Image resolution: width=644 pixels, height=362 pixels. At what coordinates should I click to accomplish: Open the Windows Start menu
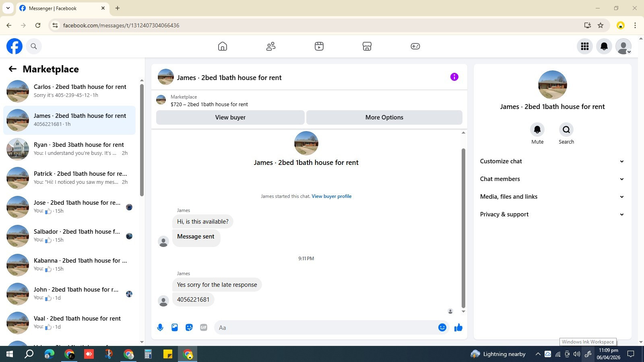[10, 354]
